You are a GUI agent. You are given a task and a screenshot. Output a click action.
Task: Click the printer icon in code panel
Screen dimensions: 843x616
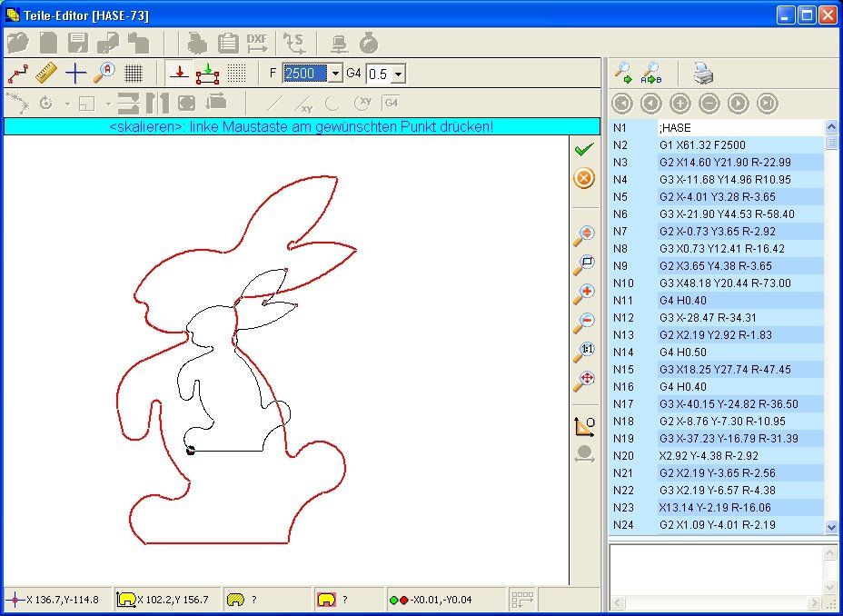(x=703, y=72)
